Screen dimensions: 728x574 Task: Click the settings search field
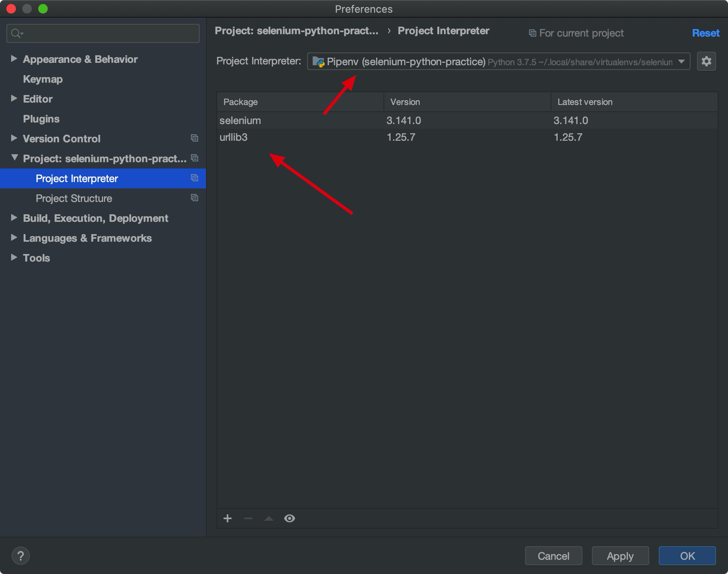[103, 33]
